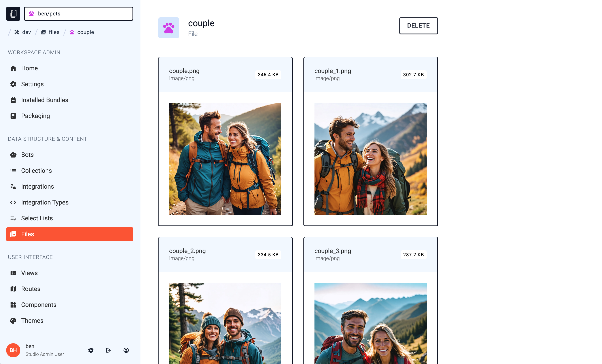Open the couple_1.png image thumbnail
This screenshot has height=364, width=602.
click(x=370, y=159)
